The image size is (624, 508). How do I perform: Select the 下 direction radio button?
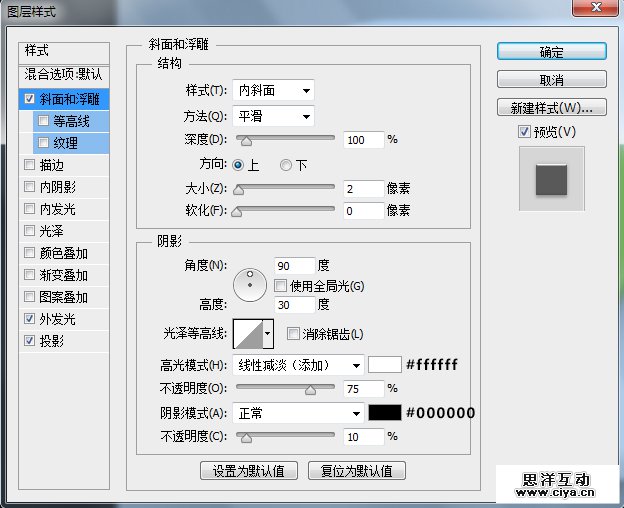click(x=286, y=165)
